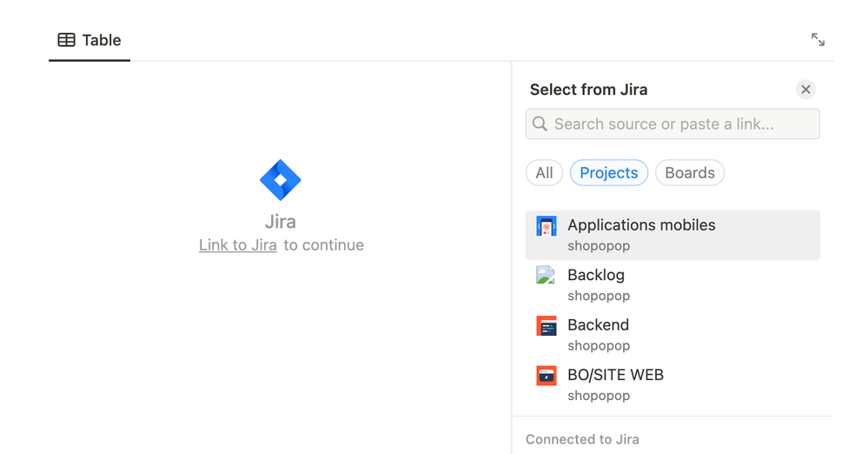Click the Jira diamond logo
This screenshot has width=868, height=454.
click(x=280, y=180)
